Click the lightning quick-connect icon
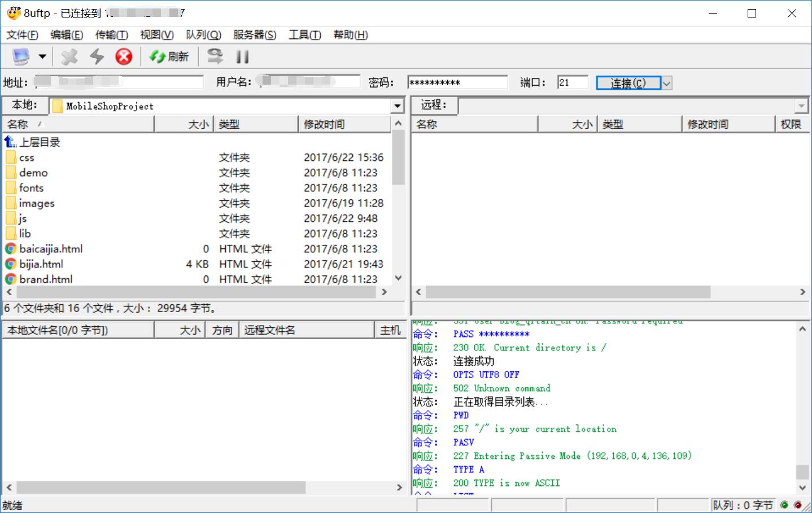The width and height of the screenshot is (812, 513). [x=97, y=56]
